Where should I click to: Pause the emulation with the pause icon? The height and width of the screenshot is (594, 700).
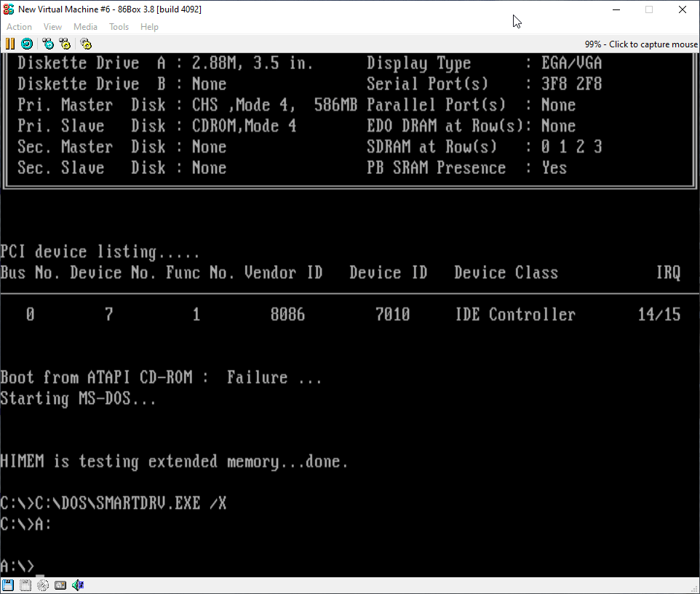[10, 44]
